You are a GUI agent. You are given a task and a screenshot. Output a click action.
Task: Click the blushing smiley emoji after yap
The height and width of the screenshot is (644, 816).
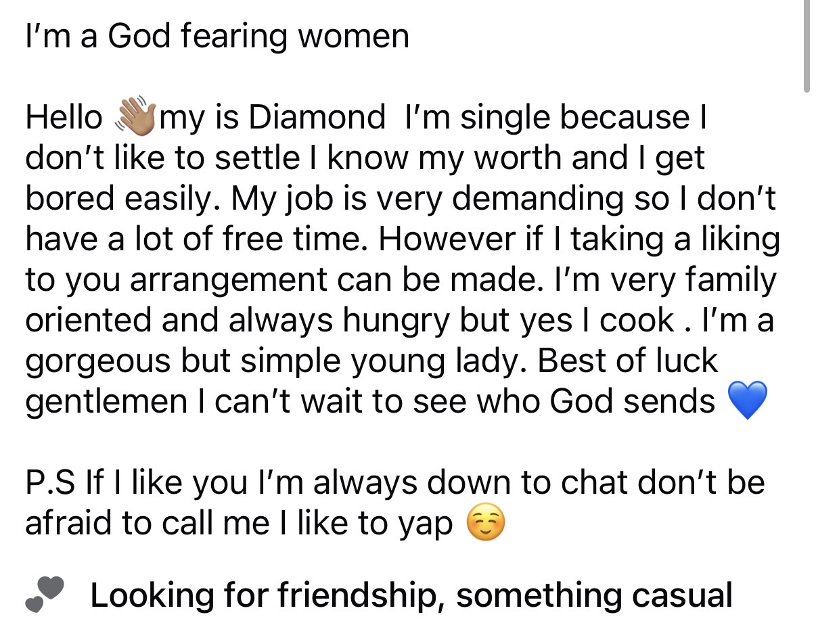[486, 524]
